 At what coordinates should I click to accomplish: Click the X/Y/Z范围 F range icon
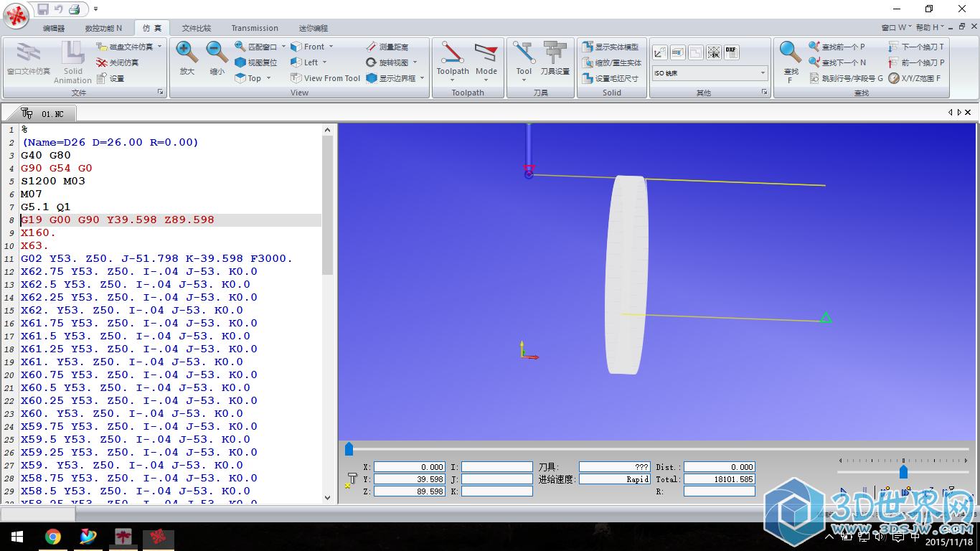coord(894,78)
